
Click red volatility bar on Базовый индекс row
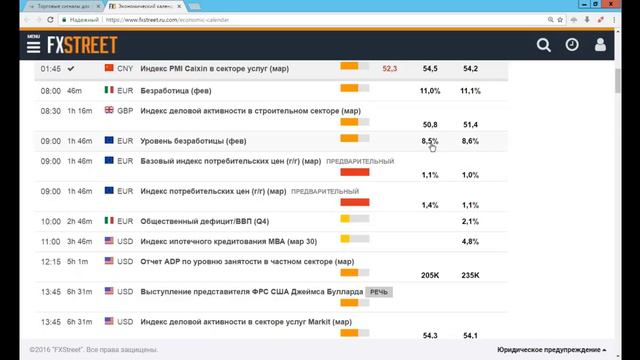pos(355,172)
